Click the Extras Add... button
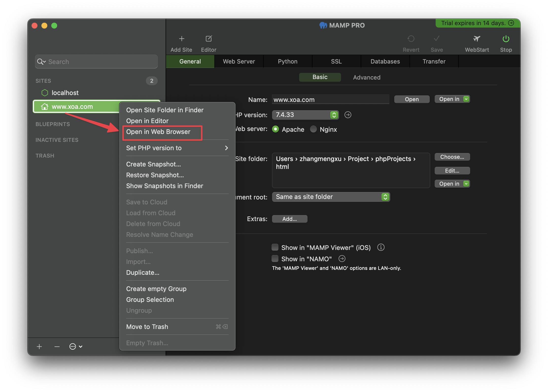 click(x=290, y=219)
